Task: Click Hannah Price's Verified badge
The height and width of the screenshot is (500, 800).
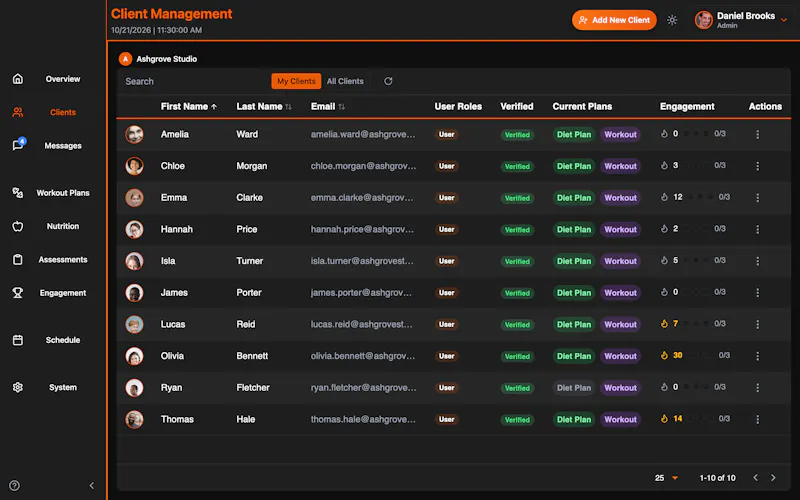Action: click(x=517, y=230)
